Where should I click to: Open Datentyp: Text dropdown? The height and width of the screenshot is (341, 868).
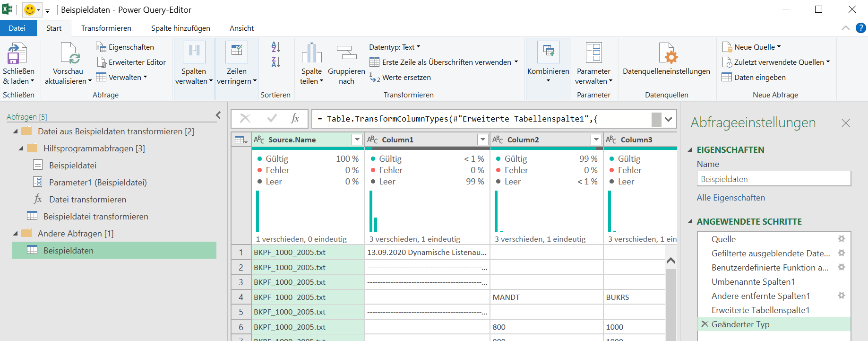pyautogui.click(x=395, y=47)
